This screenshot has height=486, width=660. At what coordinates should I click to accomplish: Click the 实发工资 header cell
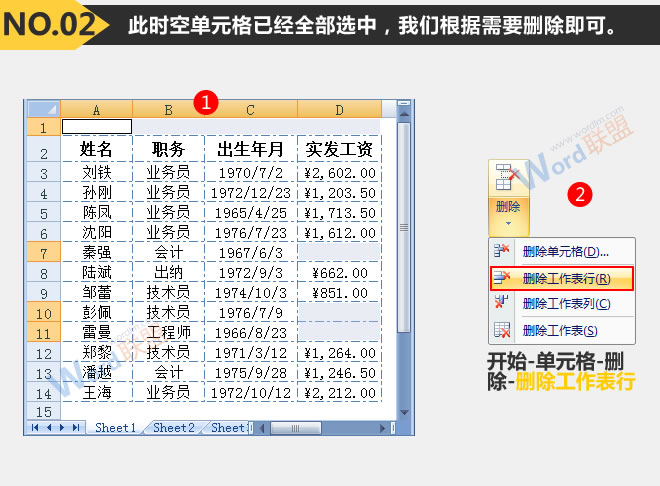click(339, 149)
